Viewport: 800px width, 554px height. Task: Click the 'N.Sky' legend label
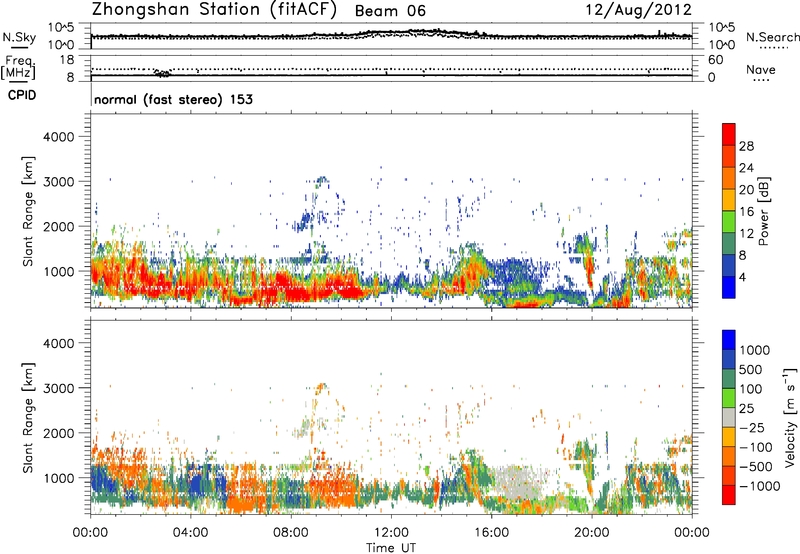[x=19, y=37]
